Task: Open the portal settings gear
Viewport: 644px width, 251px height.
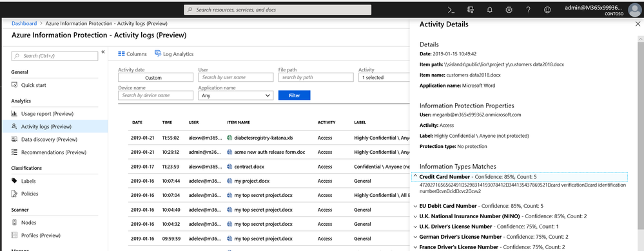Action: [x=509, y=10]
